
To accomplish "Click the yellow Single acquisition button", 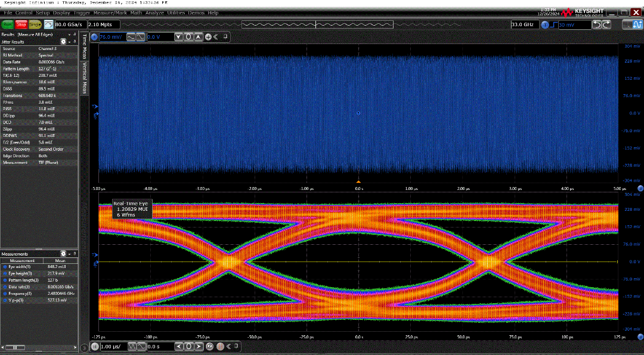I will tap(35, 24).
